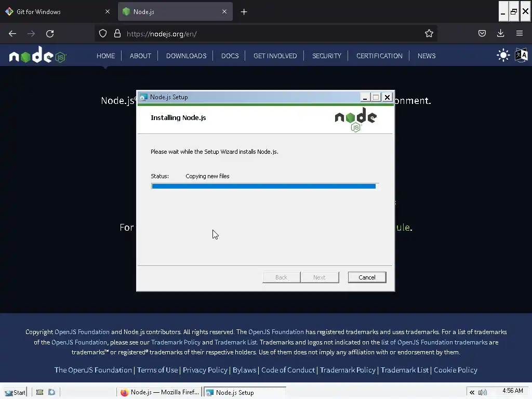Open the language translation icon
This screenshot has width=532, height=399.
pyautogui.click(x=521, y=55)
